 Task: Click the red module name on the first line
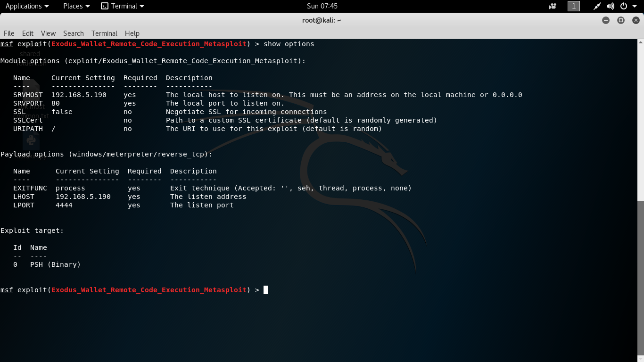pyautogui.click(x=149, y=44)
